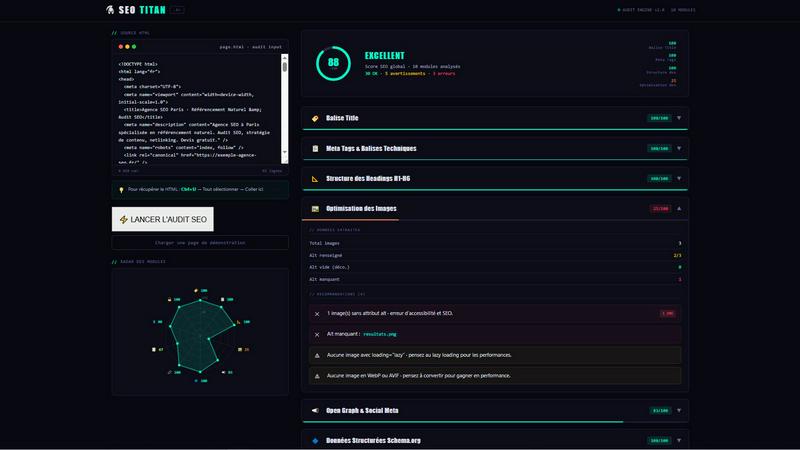
Task: Click the green window dot in code panel
Action: 134,46
